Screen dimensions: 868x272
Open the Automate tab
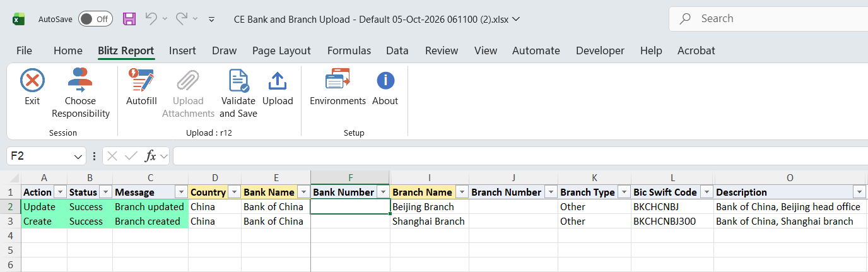click(x=536, y=50)
